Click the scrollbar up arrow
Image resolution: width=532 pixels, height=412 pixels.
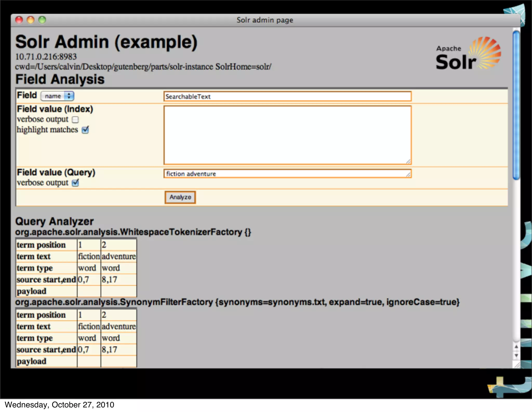[516, 347]
